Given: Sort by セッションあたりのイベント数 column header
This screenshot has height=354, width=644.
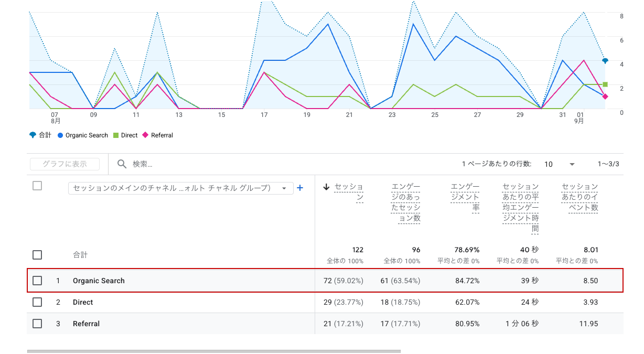Looking at the screenshot, I should pyautogui.click(x=579, y=197).
